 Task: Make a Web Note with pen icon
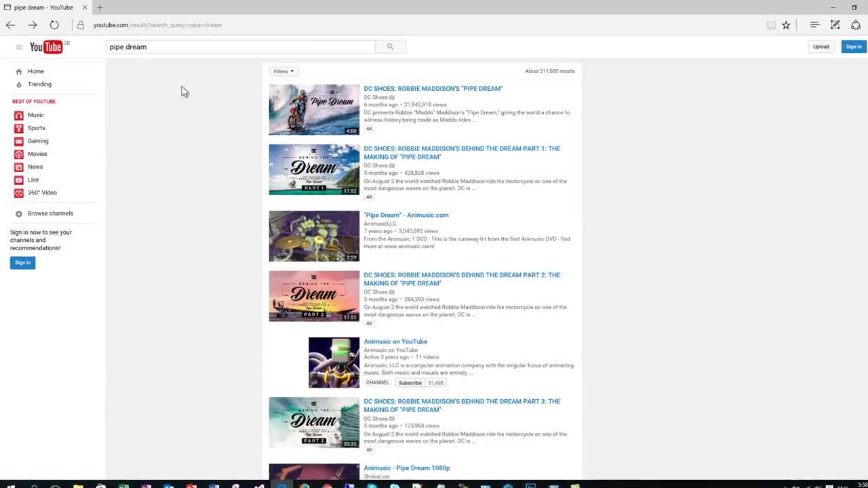835,25
